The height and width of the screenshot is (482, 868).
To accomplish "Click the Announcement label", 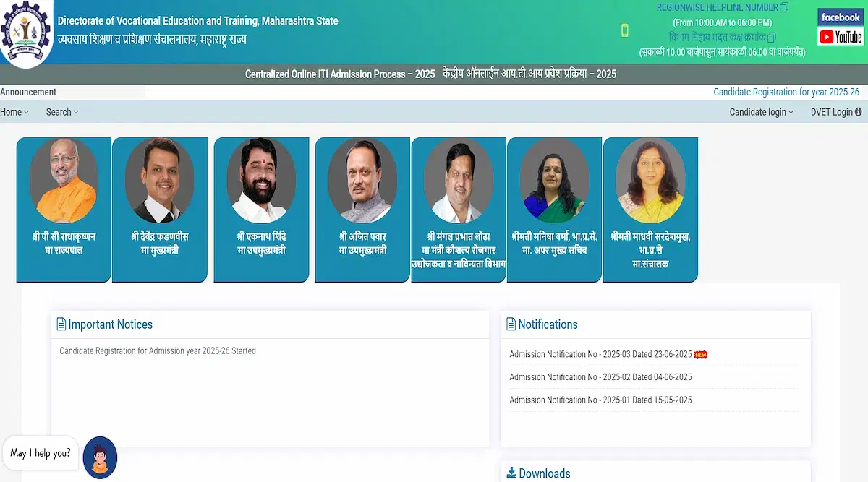I will (x=28, y=92).
